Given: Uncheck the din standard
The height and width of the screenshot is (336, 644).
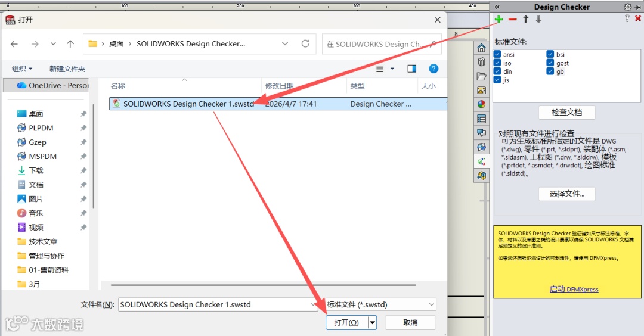Looking at the screenshot, I should 497,71.
